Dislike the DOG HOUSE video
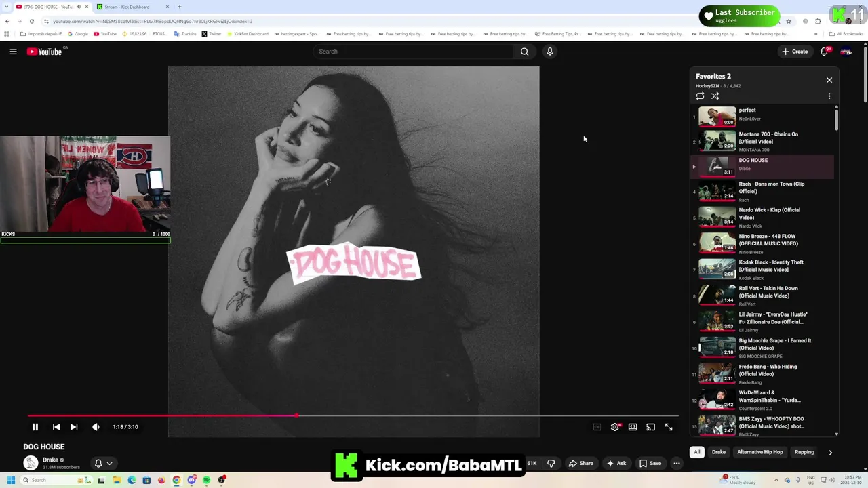868x488 pixels. tap(551, 464)
